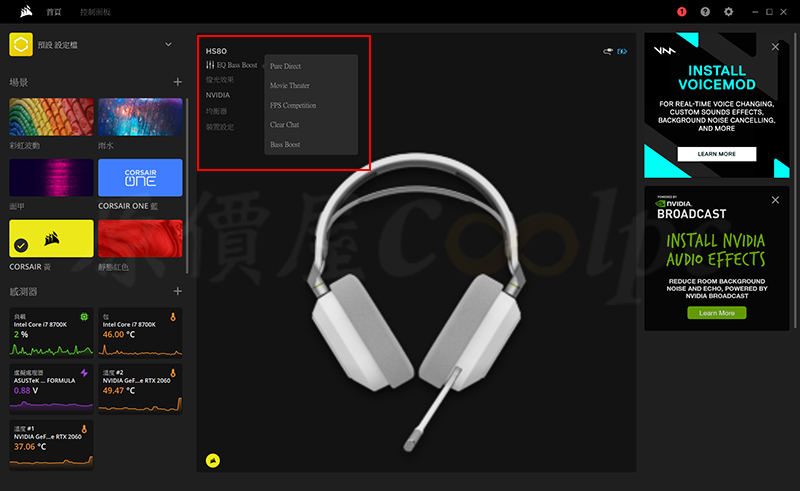800x491 pixels.
Task: Switch to the 控制面板 dashboard tab
Action: coord(95,12)
